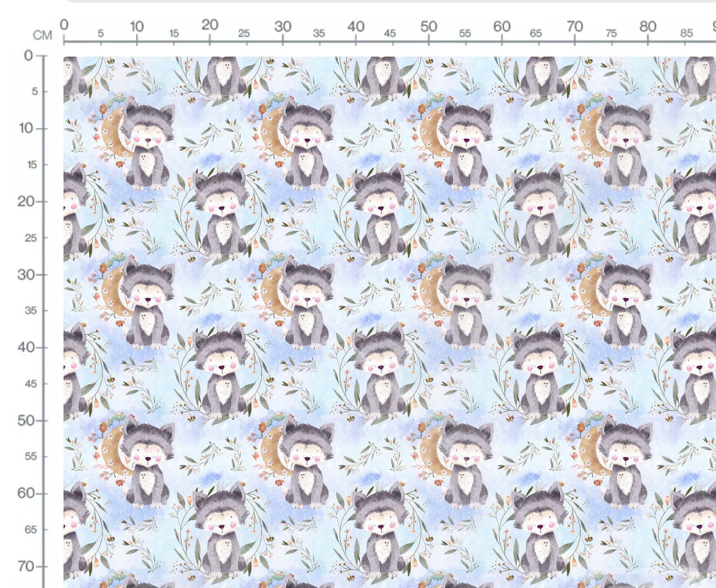716x588 pixels.
Task: Select the 30 mark on the top ruler
Action: tap(283, 27)
